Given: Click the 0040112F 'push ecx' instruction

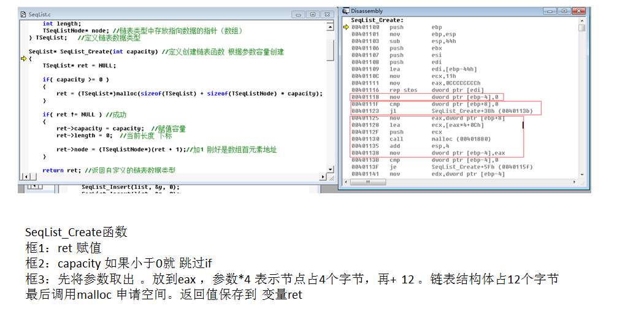Looking at the screenshot, I should click(x=396, y=132).
